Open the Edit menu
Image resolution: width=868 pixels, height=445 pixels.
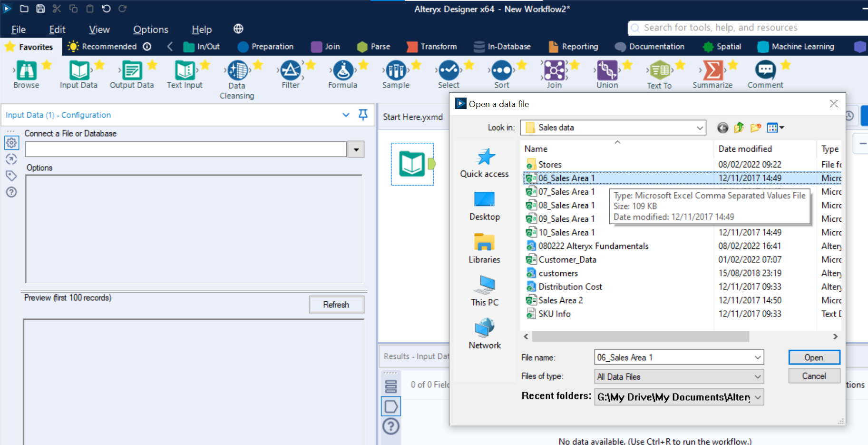57,30
